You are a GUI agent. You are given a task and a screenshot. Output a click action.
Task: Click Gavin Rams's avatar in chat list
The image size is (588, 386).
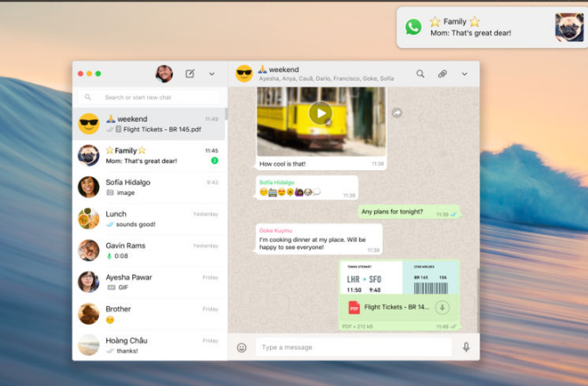point(89,250)
